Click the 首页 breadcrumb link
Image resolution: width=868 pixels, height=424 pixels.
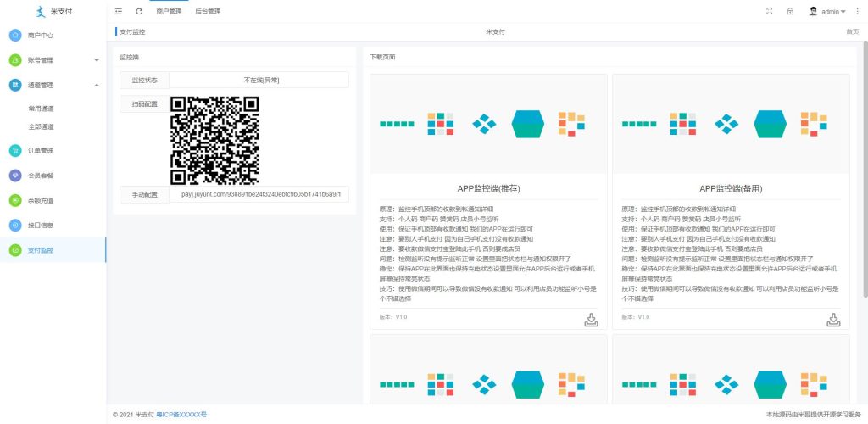coord(852,31)
